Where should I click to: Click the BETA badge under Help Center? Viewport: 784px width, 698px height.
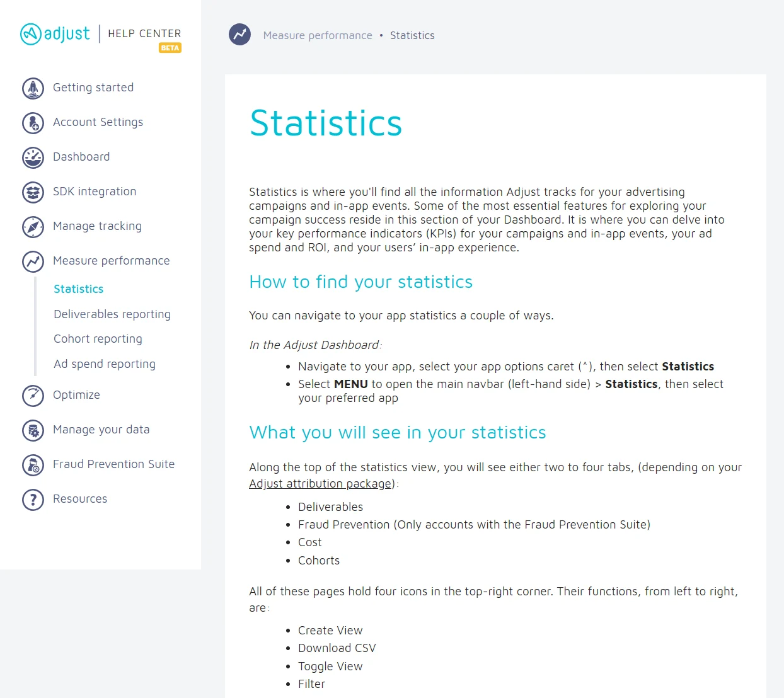[170, 48]
